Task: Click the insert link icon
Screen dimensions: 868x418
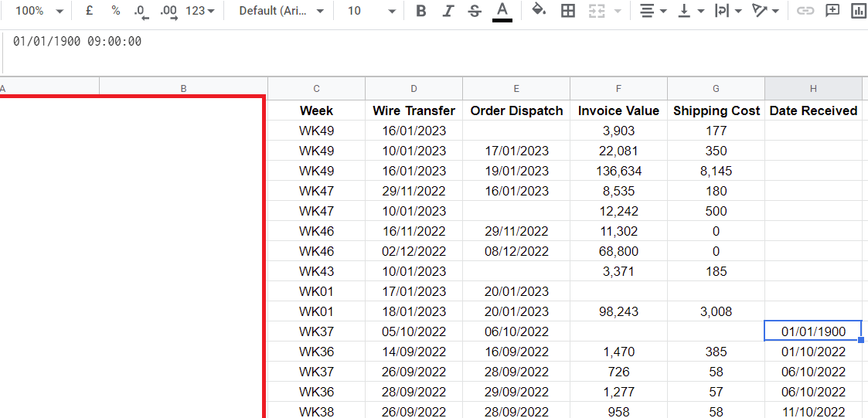Action: click(x=806, y=11)
